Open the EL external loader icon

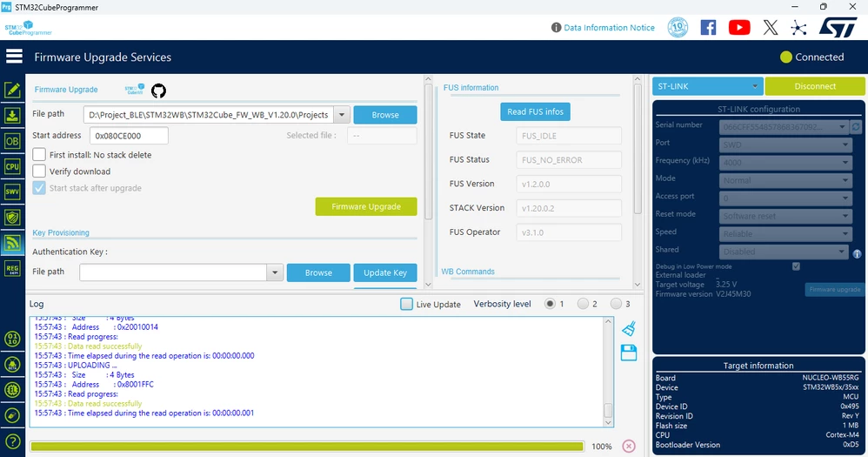pos(12,389)
